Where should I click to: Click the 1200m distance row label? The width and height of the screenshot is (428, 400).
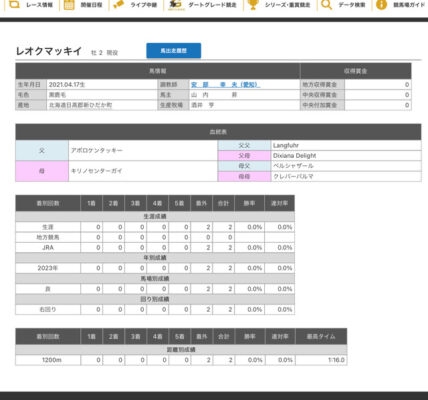48,360
